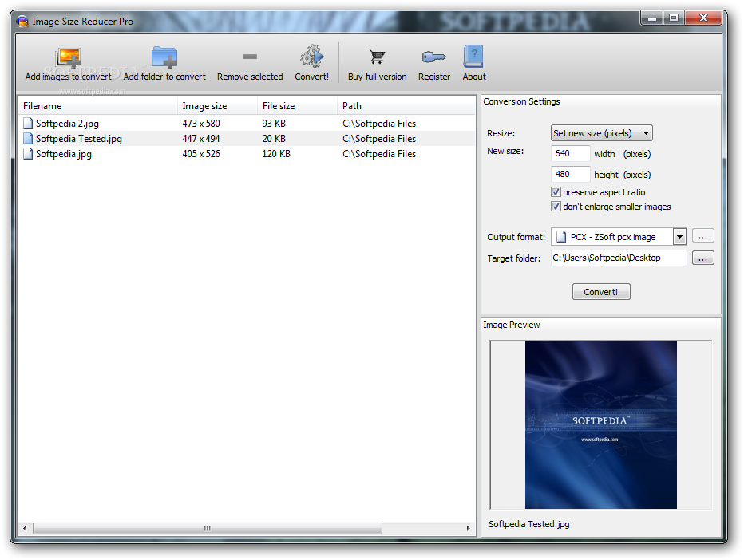Browse for target folder button
The width and height of the screenshot is (744, 560).
(703, 258)
